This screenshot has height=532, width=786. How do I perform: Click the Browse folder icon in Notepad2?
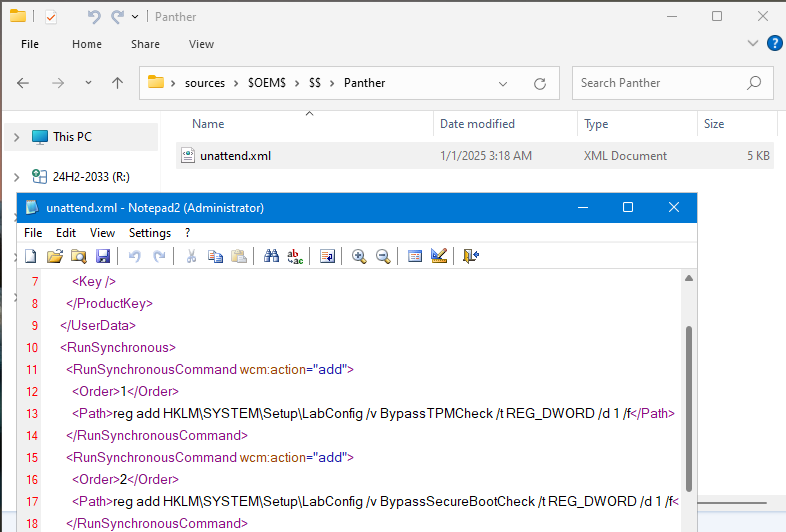[79, 256]
